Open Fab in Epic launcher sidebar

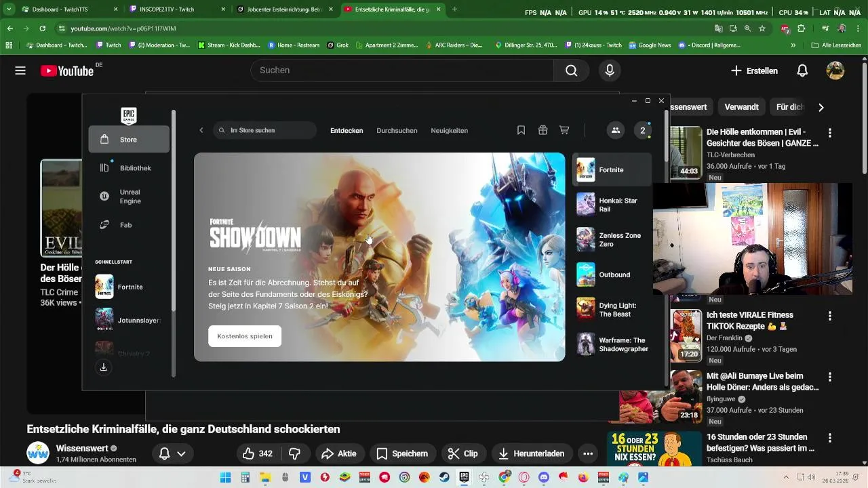click(129, 224)
